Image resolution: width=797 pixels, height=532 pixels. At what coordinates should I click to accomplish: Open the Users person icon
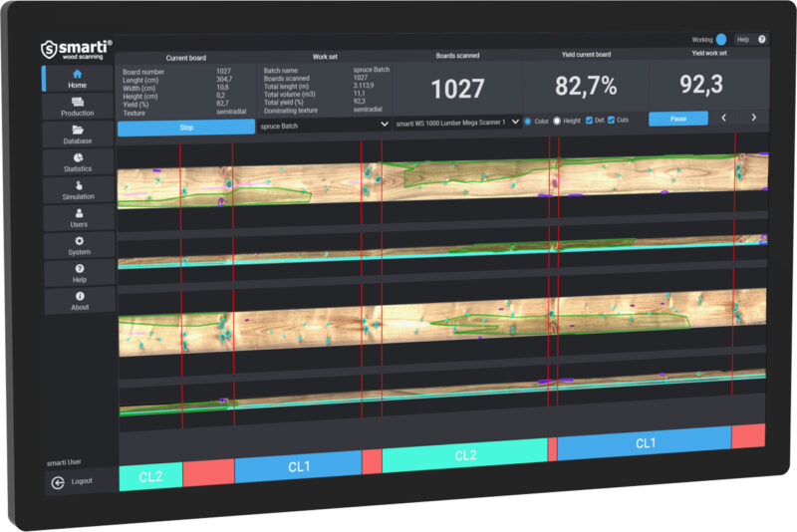(79, 213)
